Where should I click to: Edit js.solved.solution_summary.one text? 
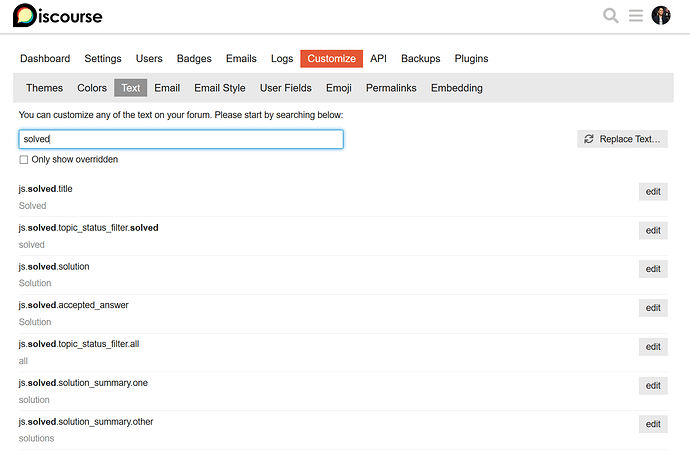[653, 386]
